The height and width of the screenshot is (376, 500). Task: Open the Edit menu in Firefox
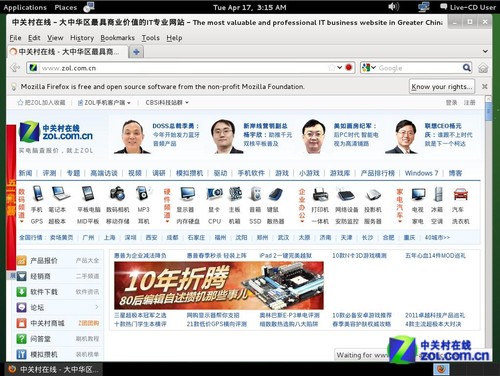34,38
